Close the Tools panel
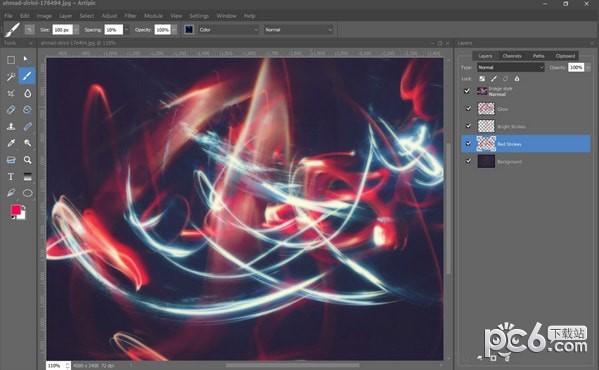This screenshot has height=370, width=599. click(31, 43)
